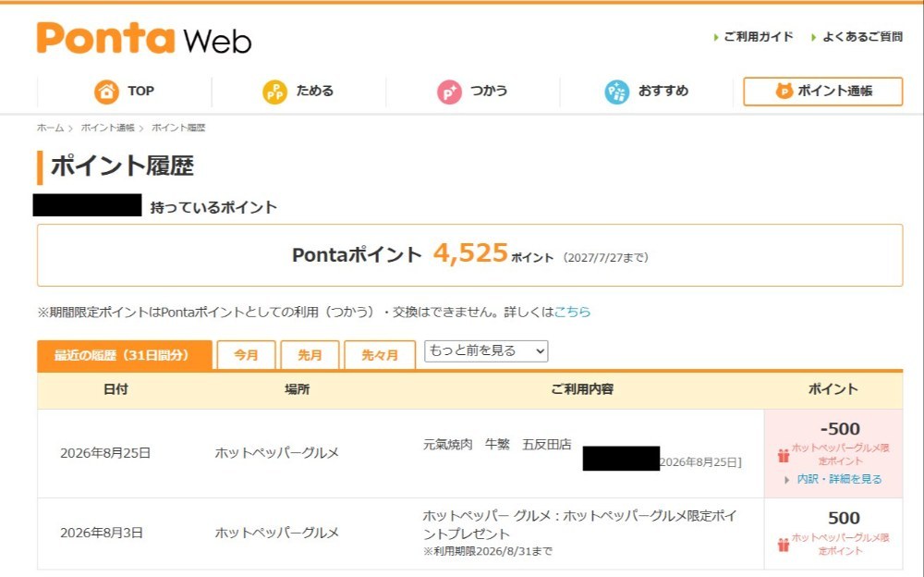The width and height of the screenshot is (924, 577).
Task: Click gift icon in the -500 points row
Action: coord(784,456)
